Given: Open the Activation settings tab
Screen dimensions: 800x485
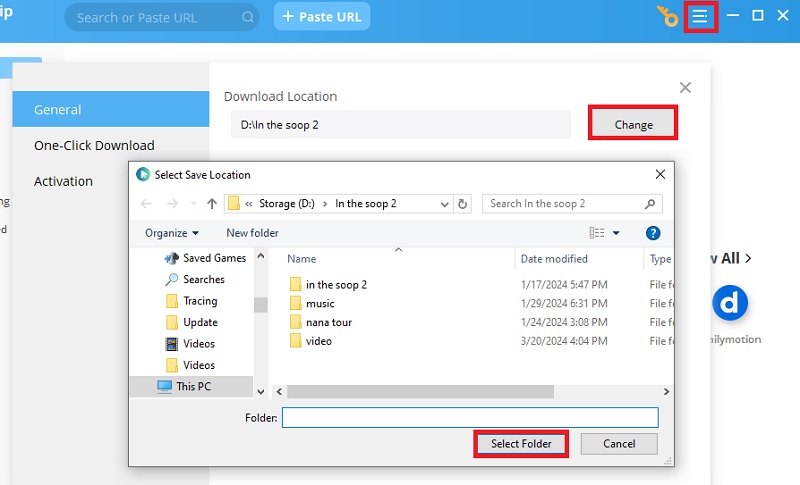Looking at the screenshot, I should click(63, 181).
